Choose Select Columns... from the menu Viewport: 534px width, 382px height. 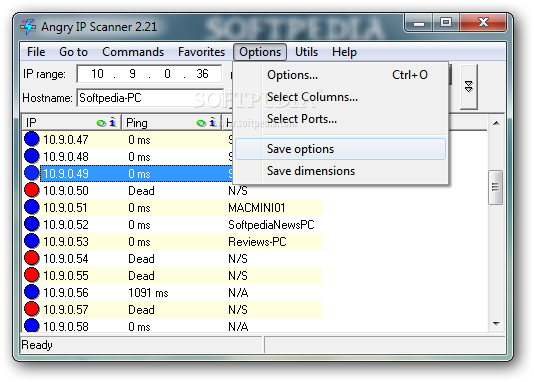(x=341, y=97)
